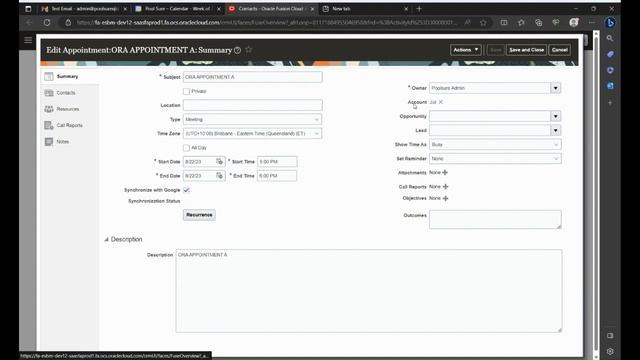This screenshot has height=360, width=640.
Task: Click the Cancel button
Action: (x=560, y=50)
